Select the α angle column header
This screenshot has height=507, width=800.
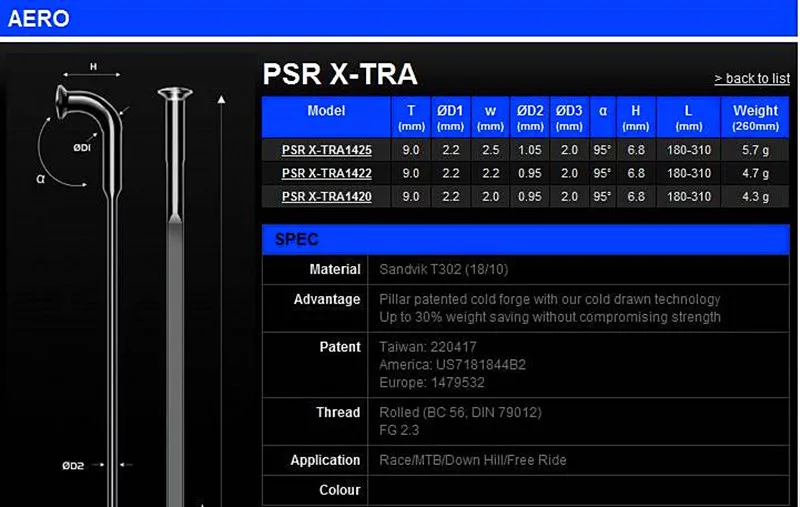coord(603,117)
